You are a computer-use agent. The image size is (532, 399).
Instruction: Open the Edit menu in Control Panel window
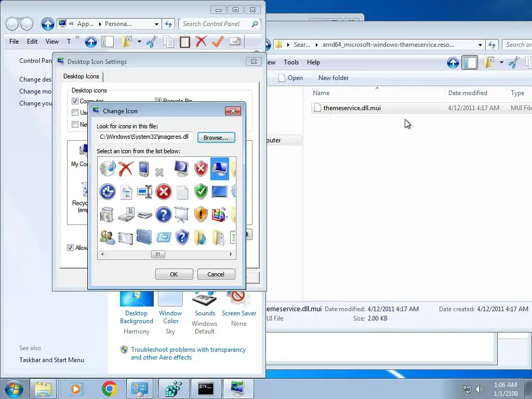(x=32, y=42)
